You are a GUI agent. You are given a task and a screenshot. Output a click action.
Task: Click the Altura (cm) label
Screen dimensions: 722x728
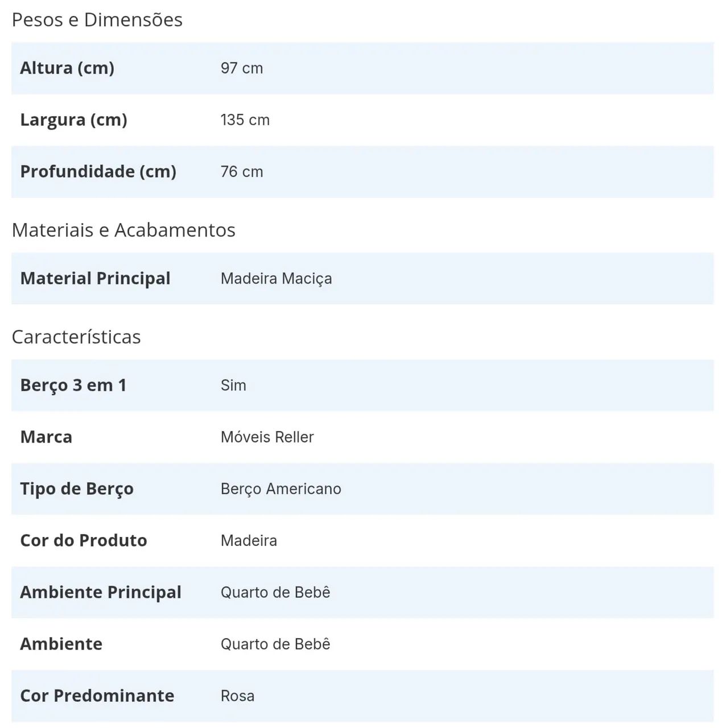[x=67, y=68]
